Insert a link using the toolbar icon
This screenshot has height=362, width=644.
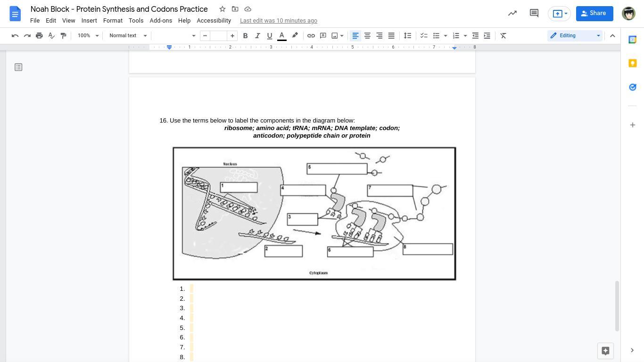coord(311,36)
